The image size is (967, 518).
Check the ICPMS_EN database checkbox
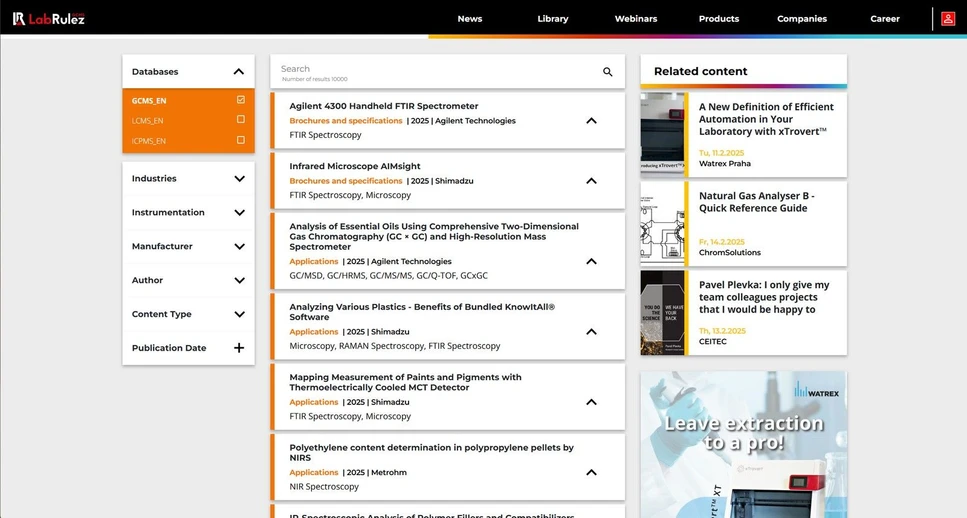tap(241, 140)
